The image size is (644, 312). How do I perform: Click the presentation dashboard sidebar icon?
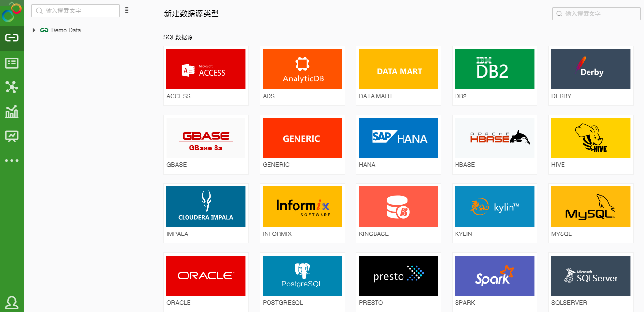click(12, 136)
